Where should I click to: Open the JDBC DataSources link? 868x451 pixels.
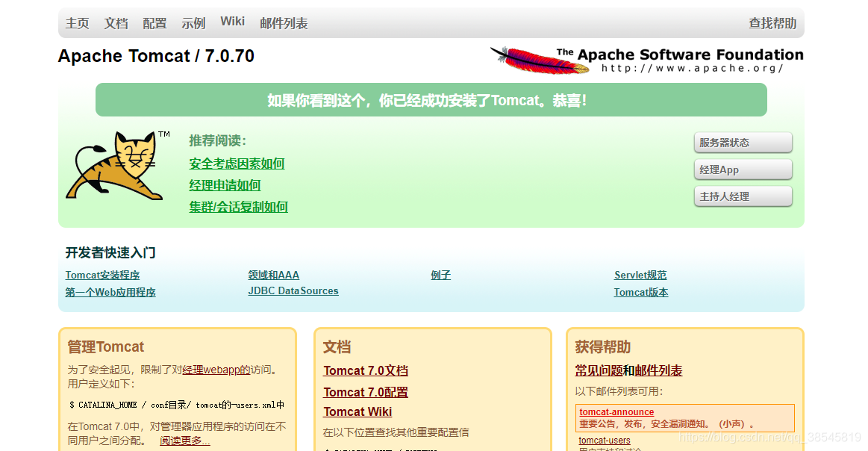point(293,291)
